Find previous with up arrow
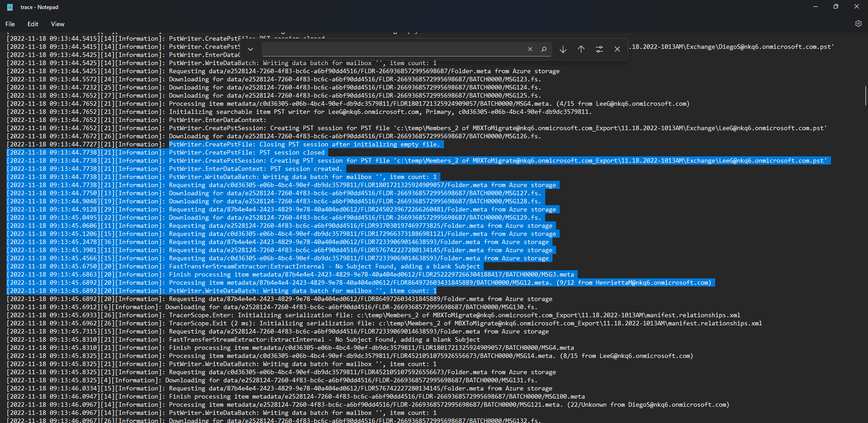Viewport: 868px width, 423px height. pyautogui.click(x=581, y=49)
